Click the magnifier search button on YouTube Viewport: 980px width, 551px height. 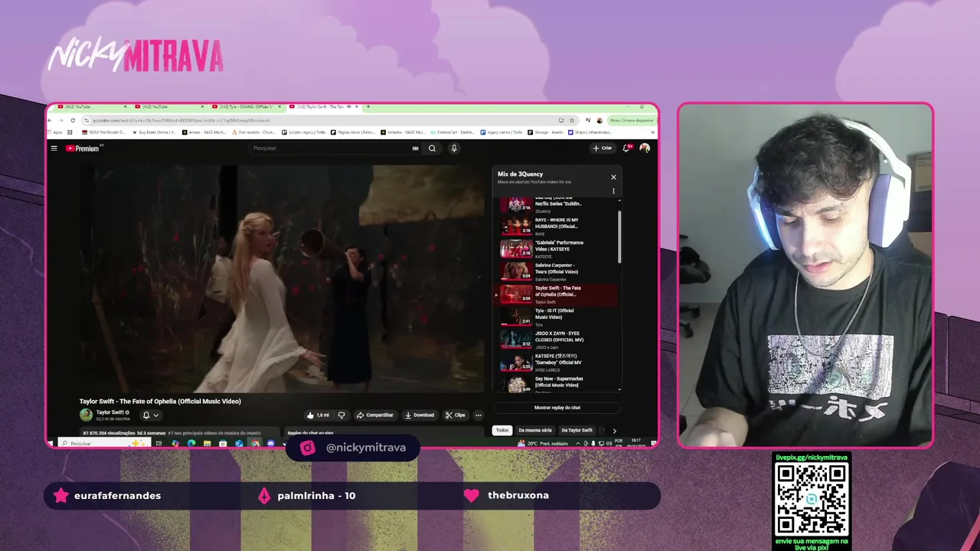pyautogui.click(x=432, y=148)
